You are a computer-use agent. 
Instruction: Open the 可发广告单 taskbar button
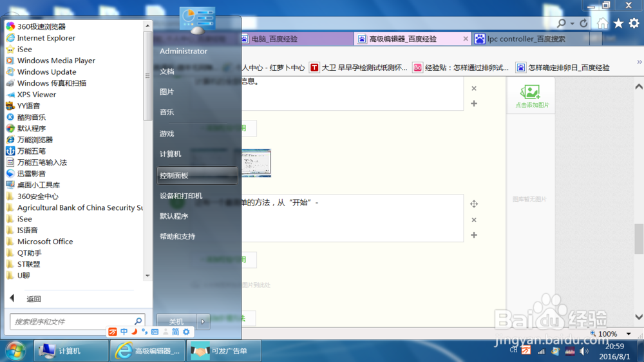click(224, 351)
